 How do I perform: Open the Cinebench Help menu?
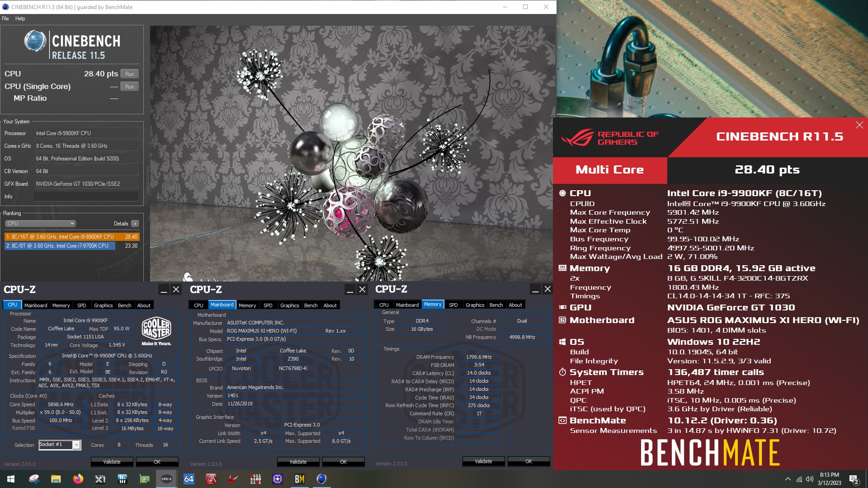[x=20, y=19]
